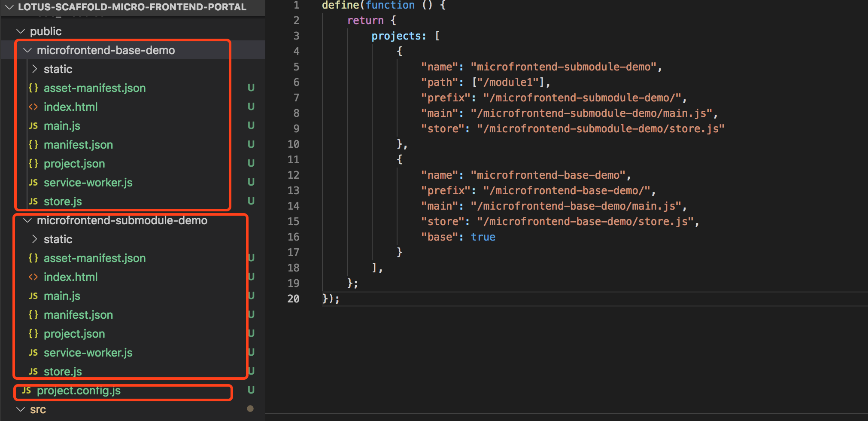The width and height of the screenshot is (868, 421).
Task: Click JSON icon of submodule-demo manifest.json
Action: pos(33,314)
